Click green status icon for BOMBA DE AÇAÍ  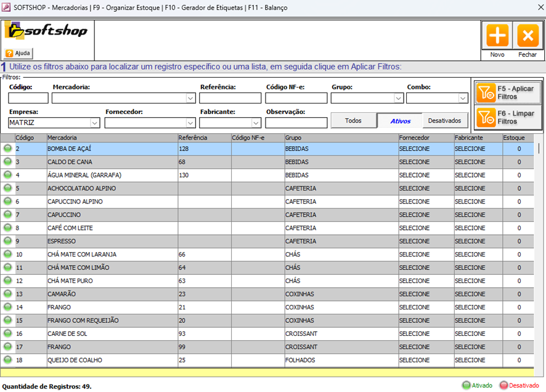coord(7,149)
